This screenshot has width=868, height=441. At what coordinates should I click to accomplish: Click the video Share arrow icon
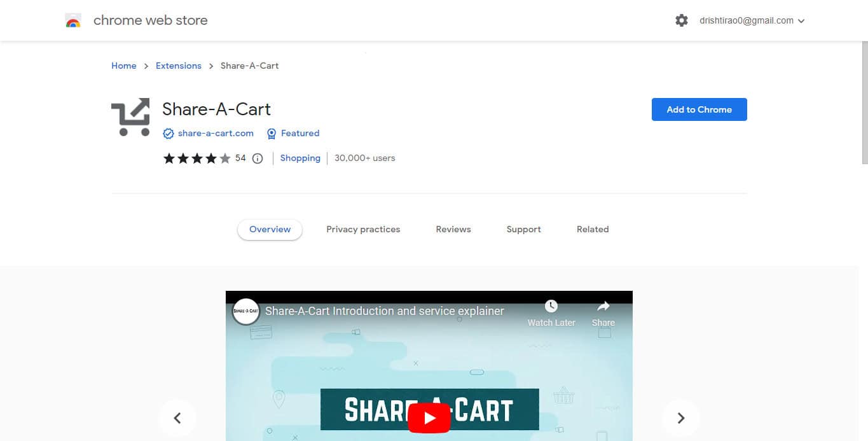[603, 306]
